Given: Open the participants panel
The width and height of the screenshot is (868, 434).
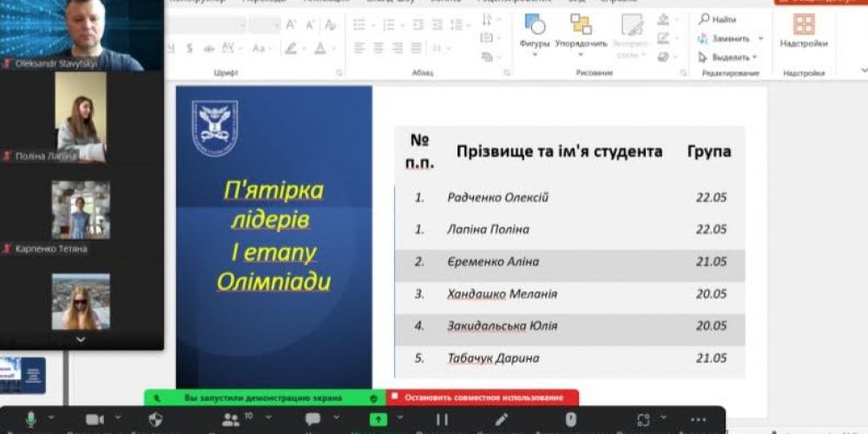Looking at the screenshot, I should [232, 419].
